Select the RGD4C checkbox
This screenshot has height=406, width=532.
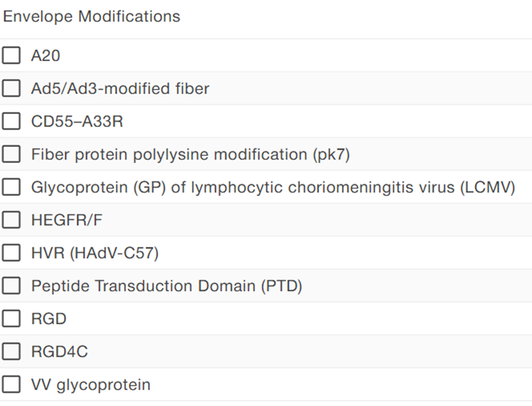pyautogui.click(x=11, y=352)
